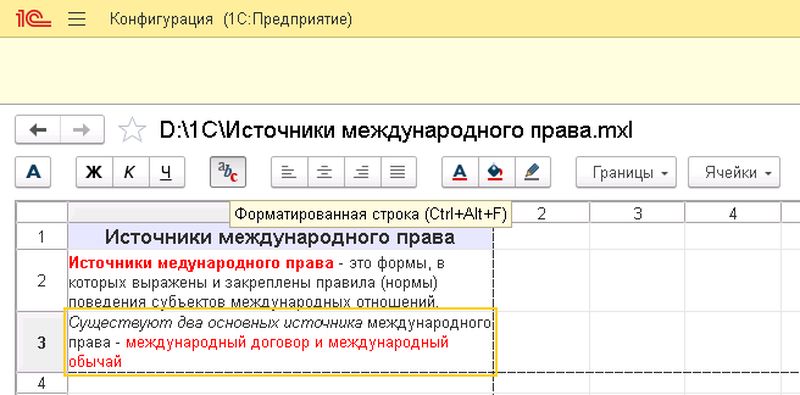Image resolution: width=800 pixels, height=395 pixels.
Task: Open the hamburger main menu
Action: pos(77,19)
